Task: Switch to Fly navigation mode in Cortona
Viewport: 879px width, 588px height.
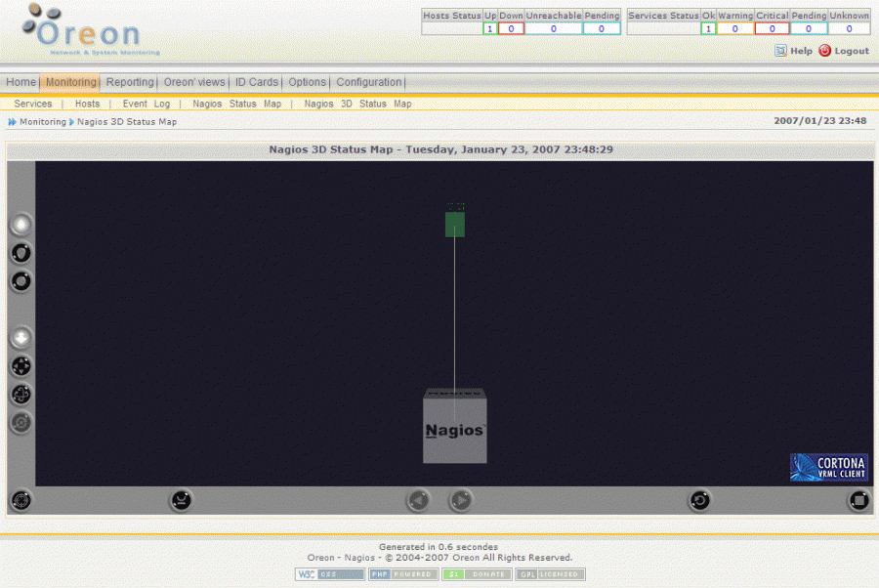Action: pos(21,253)
